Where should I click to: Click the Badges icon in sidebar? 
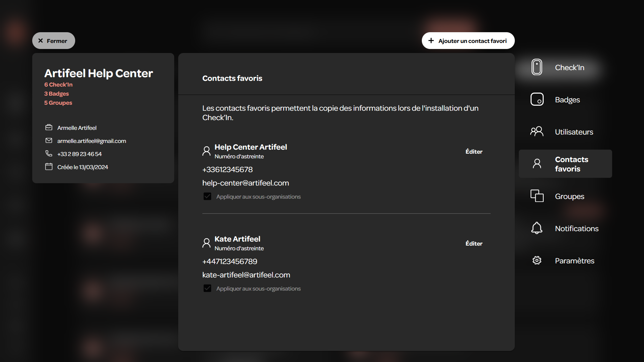tap(537, 99)
